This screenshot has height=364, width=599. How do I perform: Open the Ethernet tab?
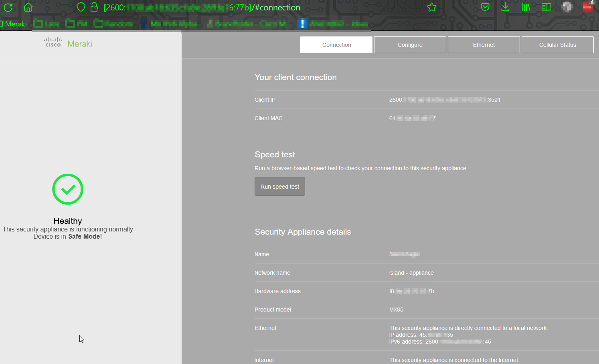484,45
